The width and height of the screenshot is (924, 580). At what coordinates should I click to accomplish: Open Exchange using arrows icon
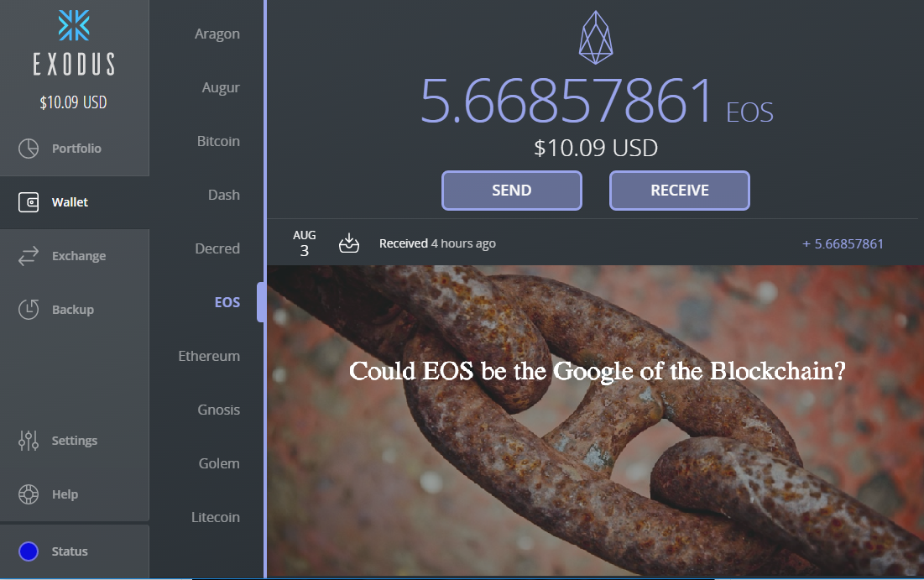point(29,256)
